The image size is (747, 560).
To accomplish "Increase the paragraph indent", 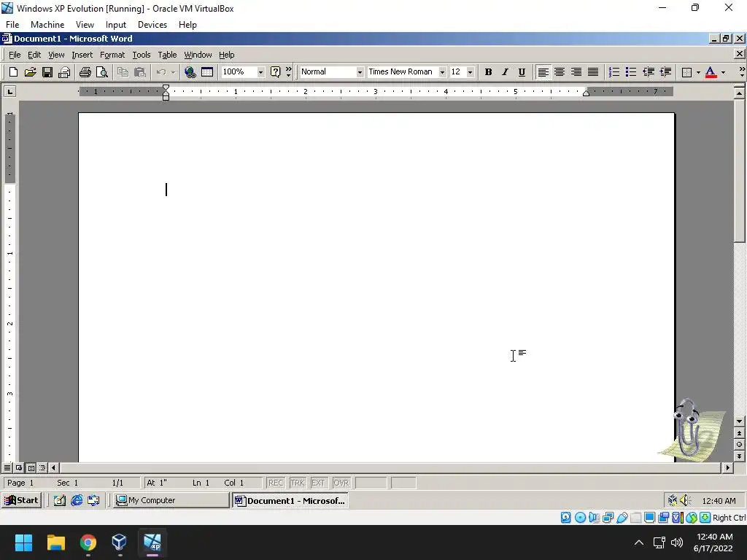I will (665, 72).
